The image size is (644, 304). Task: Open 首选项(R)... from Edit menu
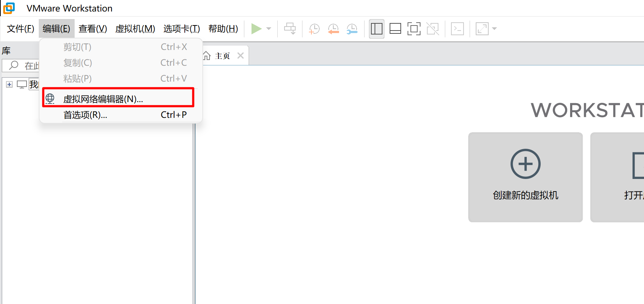tap(121, 115)
